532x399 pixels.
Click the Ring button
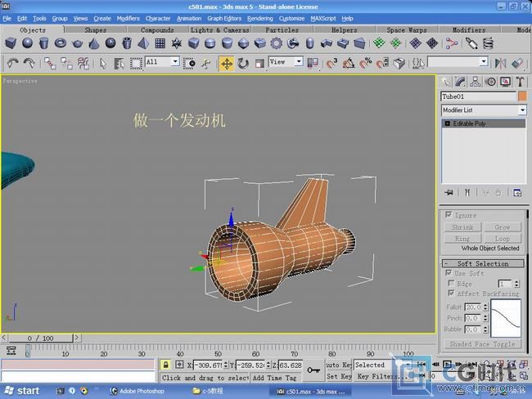[x=462, y=238]
